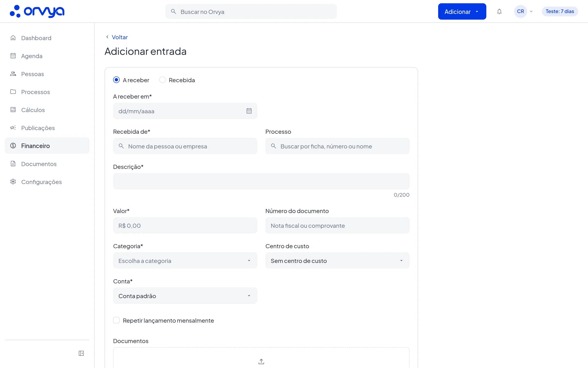588x368 pixels.
Task: Click the Adicionar button
Action: pos(462,11)
